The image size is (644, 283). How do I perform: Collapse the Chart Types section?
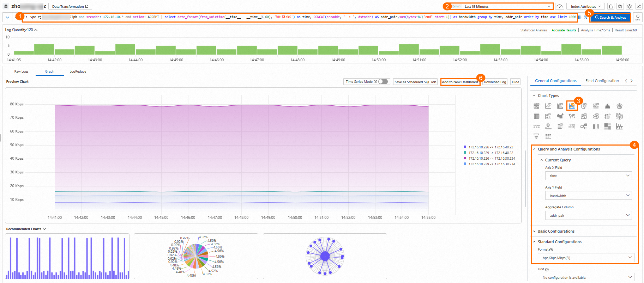534,96
